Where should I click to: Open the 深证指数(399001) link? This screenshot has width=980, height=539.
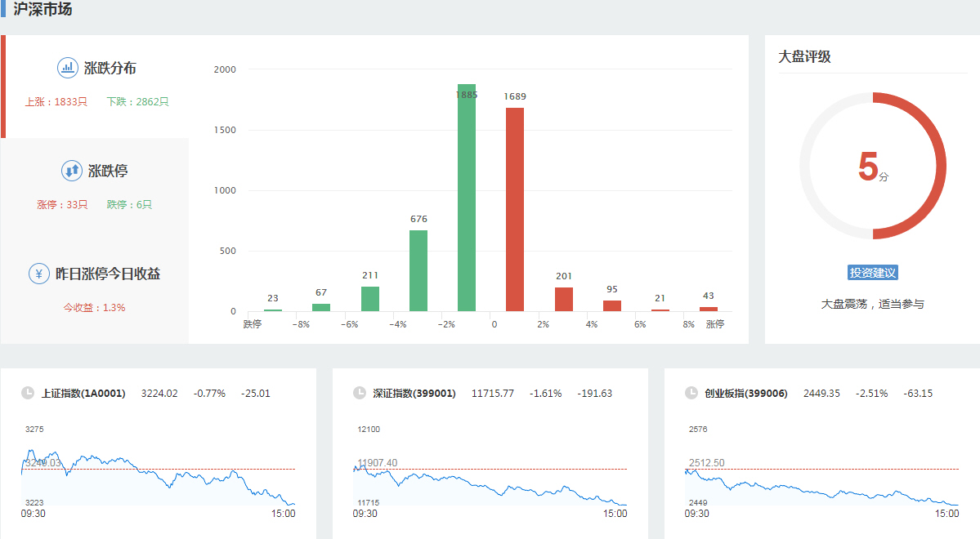[414, 394]
